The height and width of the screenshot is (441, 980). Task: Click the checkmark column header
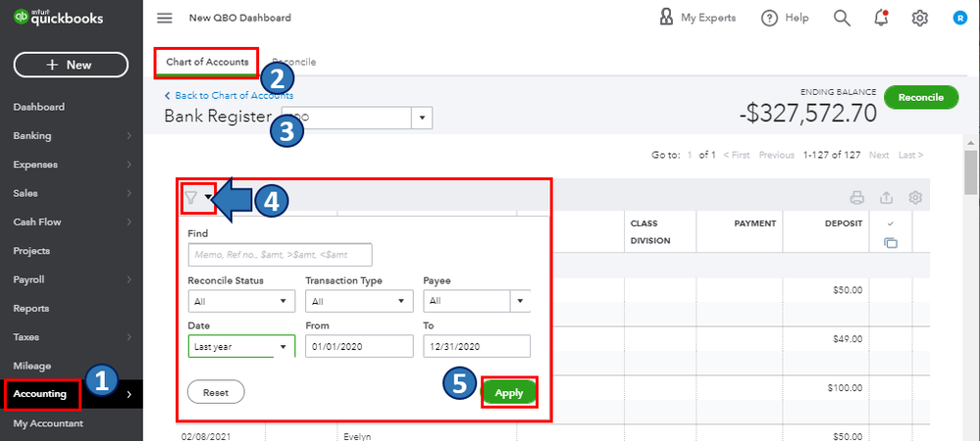coord(891,223)
